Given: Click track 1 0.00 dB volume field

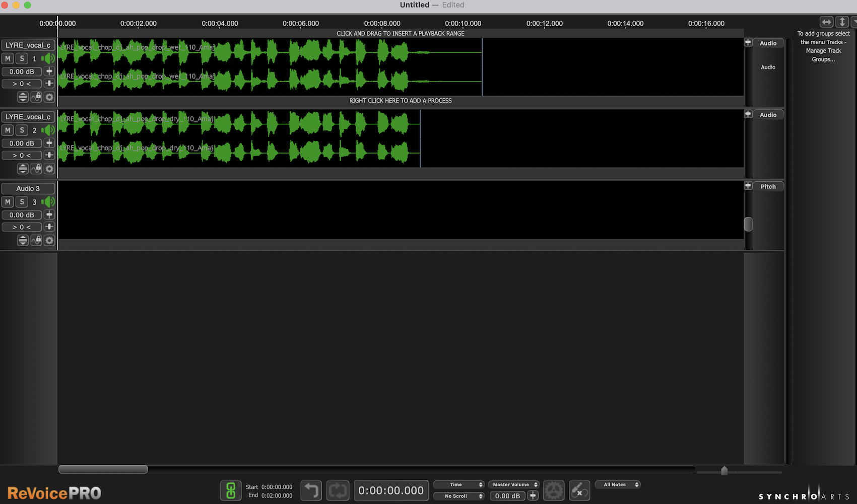Looking at the screenshot, I should tap(22, 71).
